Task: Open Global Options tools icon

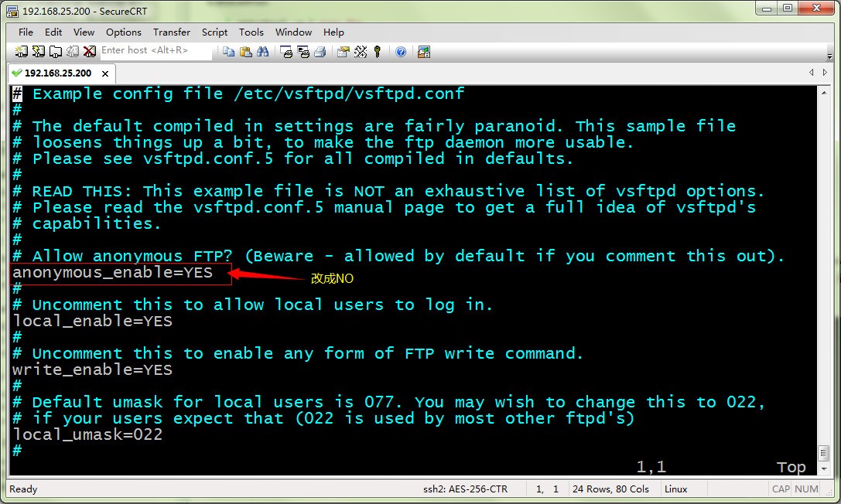Action: point(361,52)
